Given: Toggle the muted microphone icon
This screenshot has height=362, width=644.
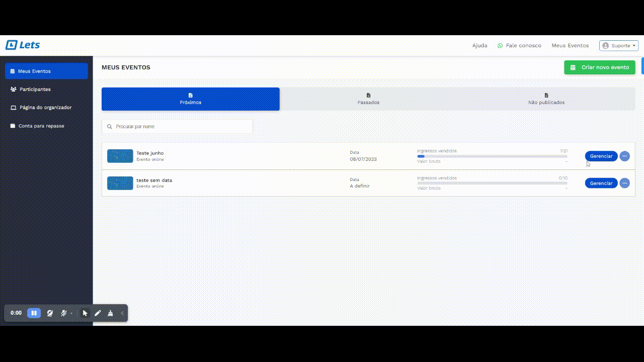Looking at the screenshot, I should coord(63,313).
